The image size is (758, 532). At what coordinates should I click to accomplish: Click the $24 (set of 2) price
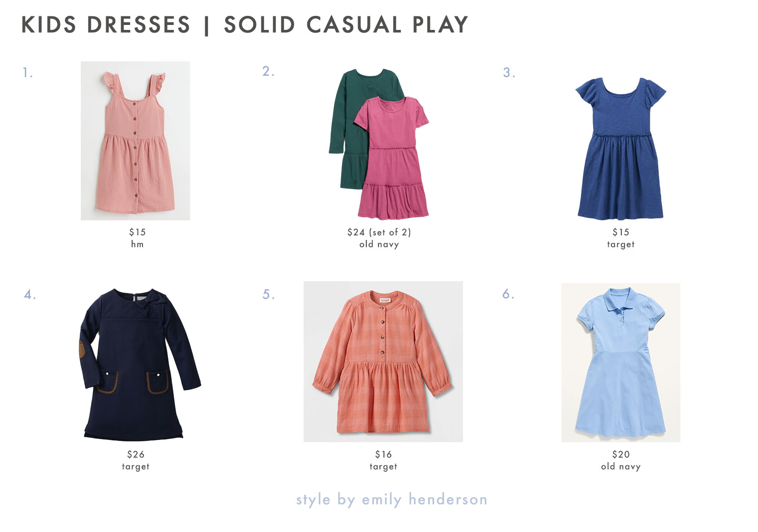[x=379, y=232]
